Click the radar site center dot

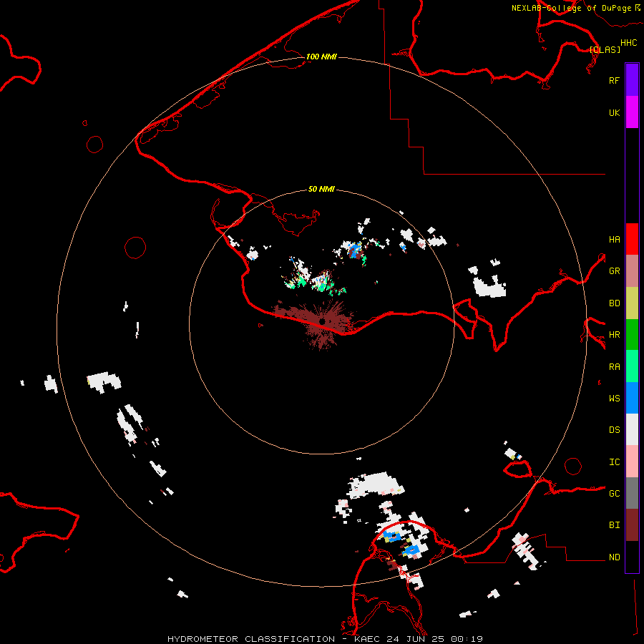pos(323,321)
